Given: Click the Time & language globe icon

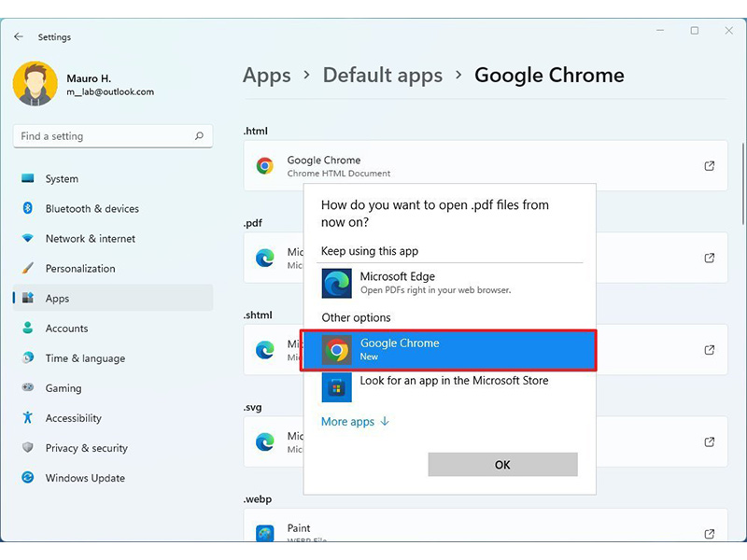Looking at the screenshot, I should (x=28, y=357).
